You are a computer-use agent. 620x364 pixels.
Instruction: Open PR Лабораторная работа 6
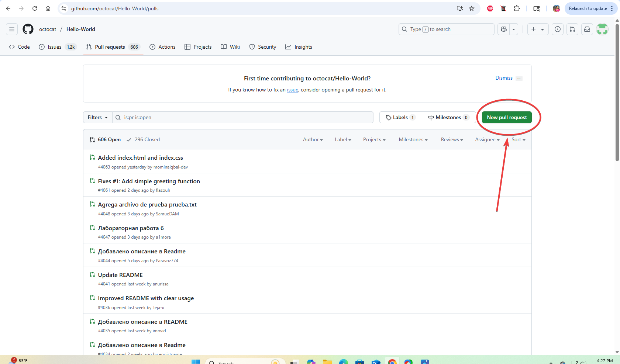pos(131,228)
